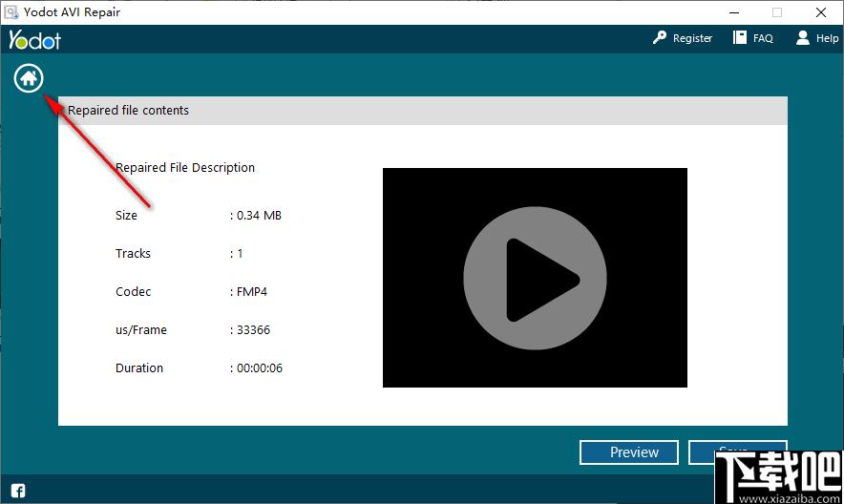
Task: Select the Size value 0.34 MB
Action: (259, 215)
